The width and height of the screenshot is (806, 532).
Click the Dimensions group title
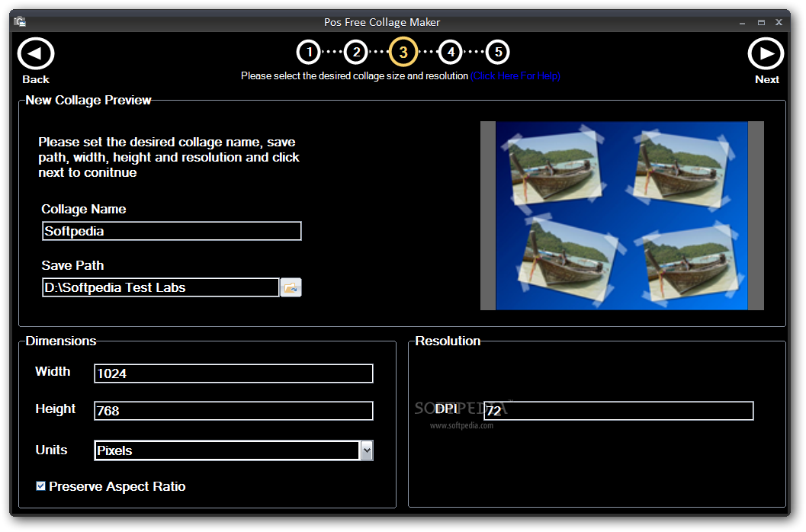click(x=61, y=341)
